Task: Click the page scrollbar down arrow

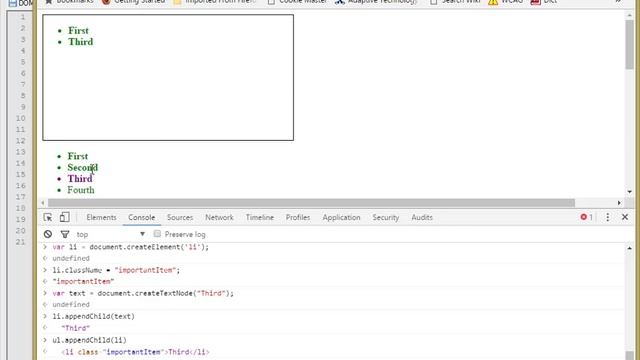Action: [629, 191]
